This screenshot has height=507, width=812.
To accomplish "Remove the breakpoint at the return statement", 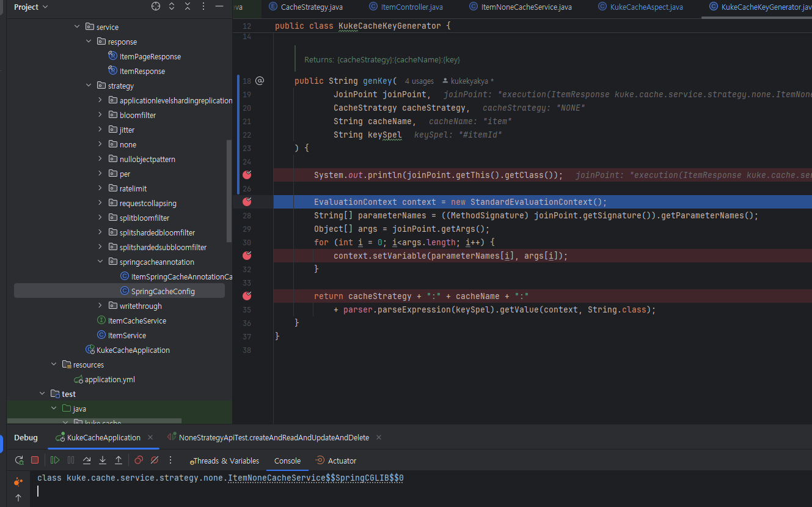I will [x=247, y=296].
